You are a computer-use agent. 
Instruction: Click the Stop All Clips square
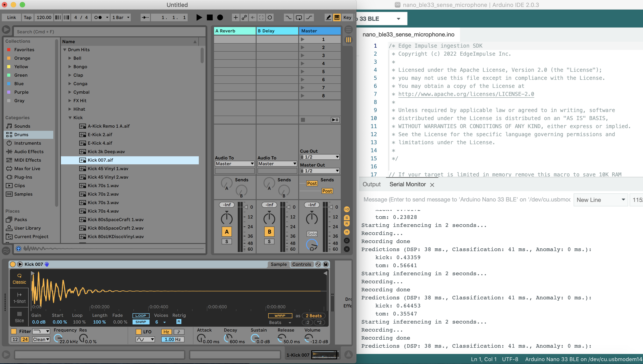pos(303,120)
